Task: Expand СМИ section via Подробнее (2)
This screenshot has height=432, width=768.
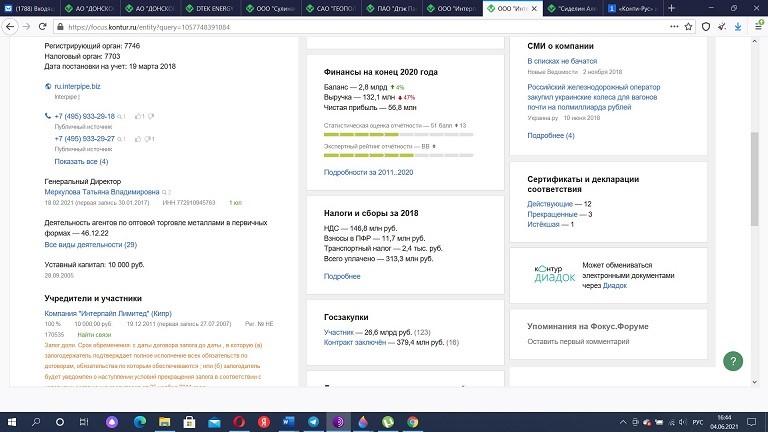Action: click(548, 135)
